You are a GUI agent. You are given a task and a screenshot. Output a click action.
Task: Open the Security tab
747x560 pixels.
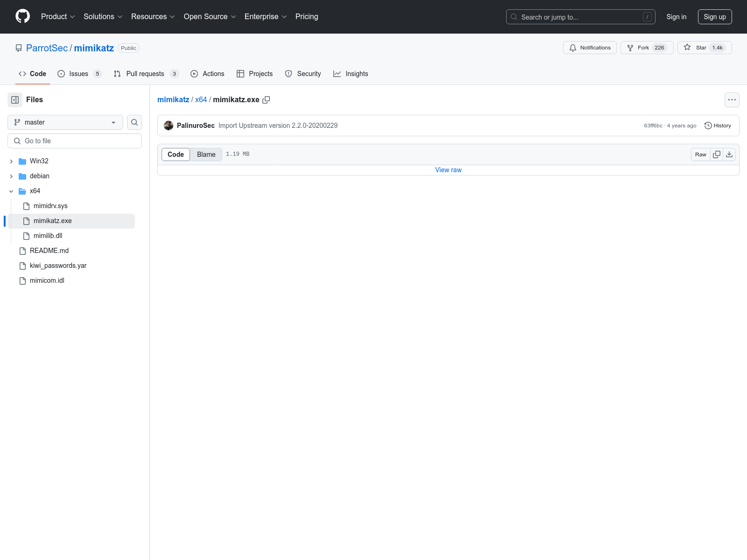point(303,74)
